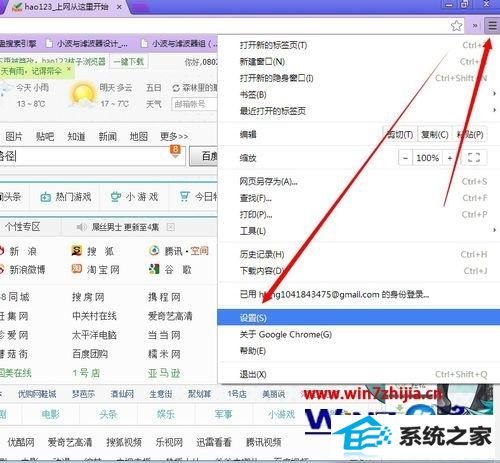Image resolution: width=500 pixels, height=463 pixels.
Task: Open 迅雷看看 video link
Action: click(x=214, y=442)
